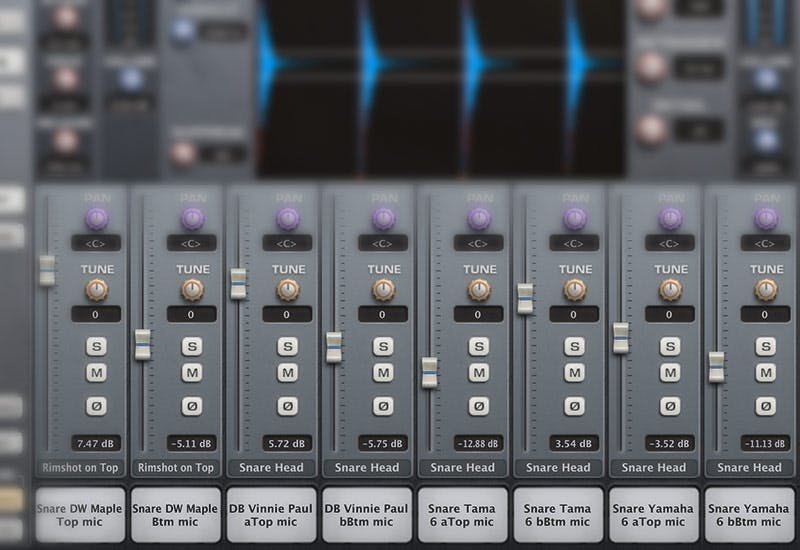Click the PAN knob on Snare Tama 6 bBtm mic
800x550 pixels.
point(575,218)
